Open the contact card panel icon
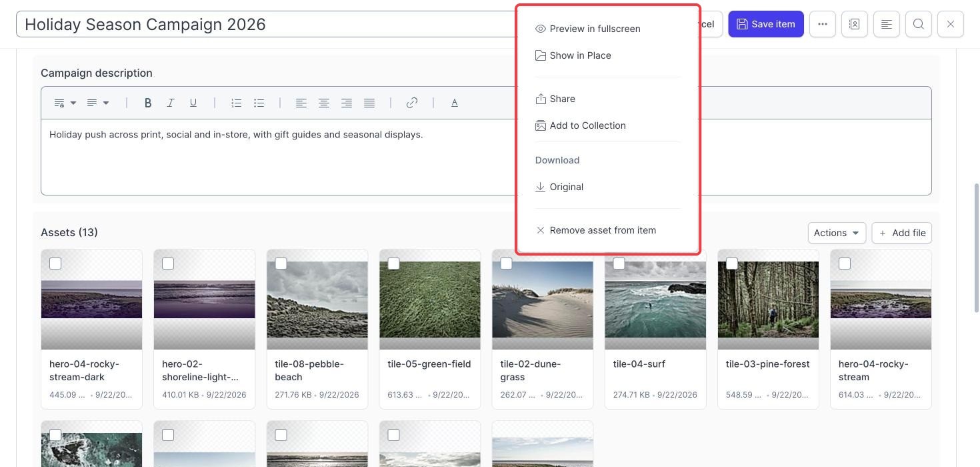980x467 pixels. [855, 24]
